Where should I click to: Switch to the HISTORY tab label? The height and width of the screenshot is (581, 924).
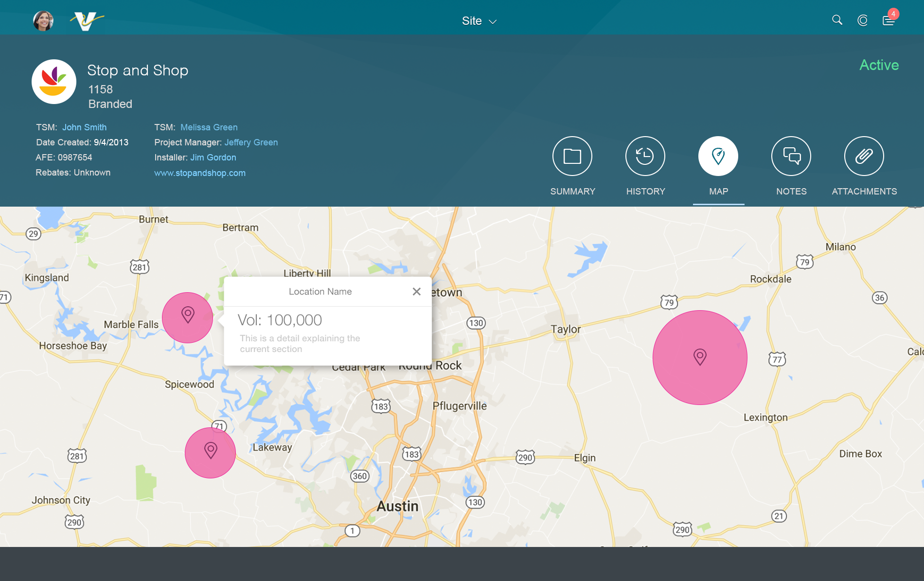[645, 192]
